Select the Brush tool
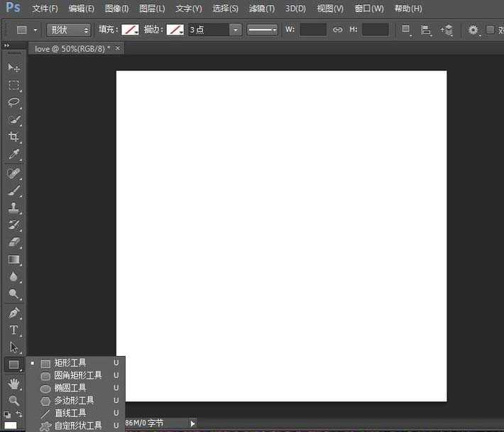504x432 pixels. coord(13,190)
